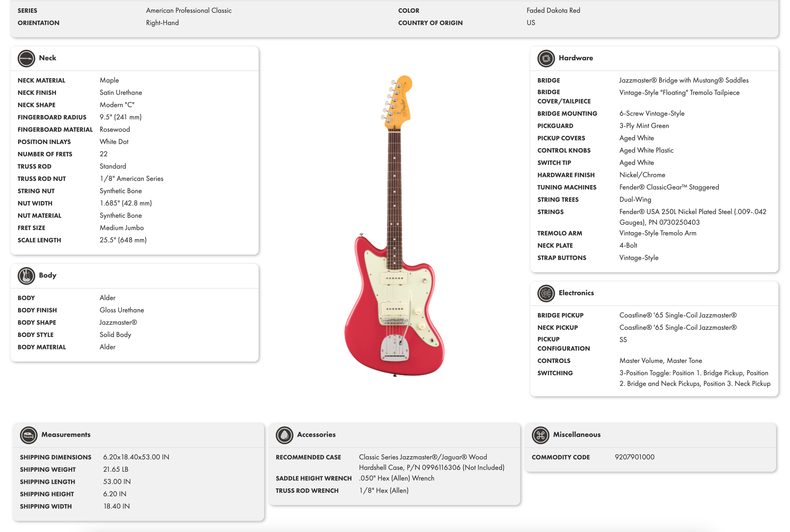Click the recommended case 'Classic Series Jazzmaster®/Jaguar®' value
This screenshot has width=790, height=532.
(x=432, y=462)
